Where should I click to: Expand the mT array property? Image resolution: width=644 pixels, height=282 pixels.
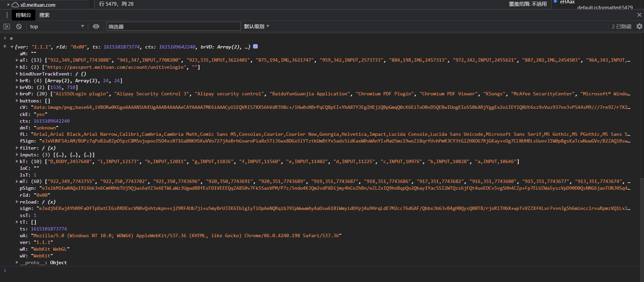(17, 181)
